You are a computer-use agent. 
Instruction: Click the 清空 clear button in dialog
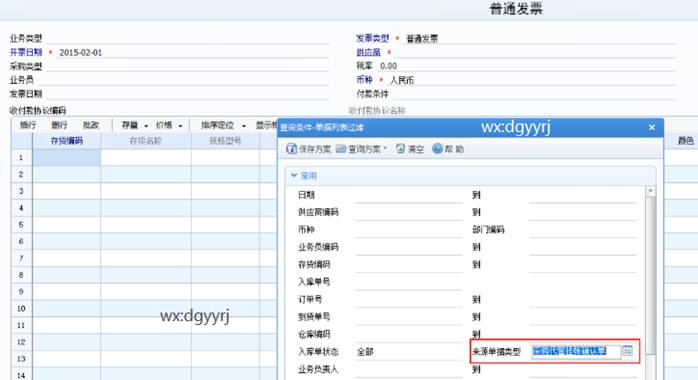point(410,149)
